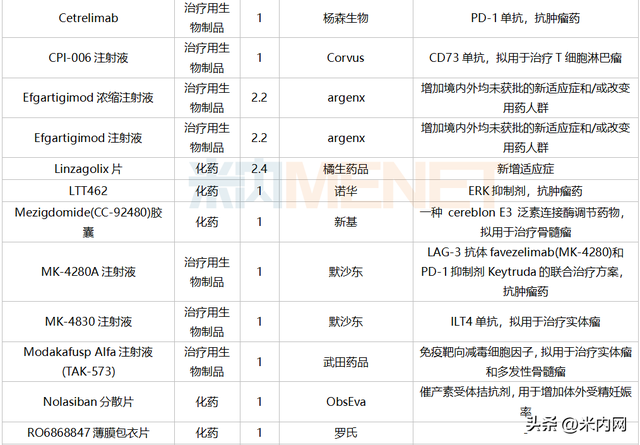Select the Cetrelimab drug name cell
This screenshot has height=445, width=640.
click(88, 18)
